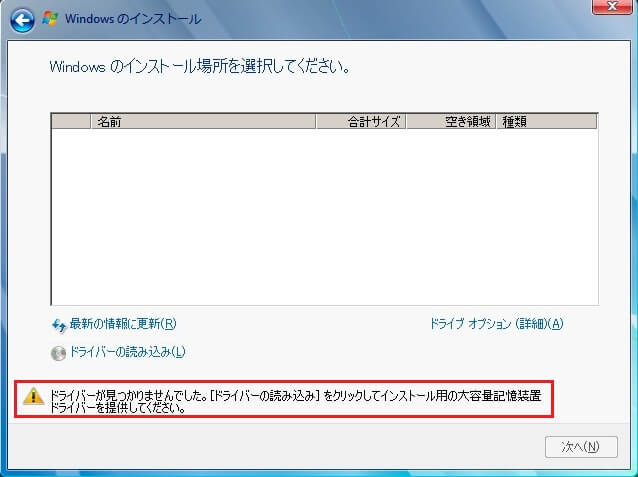
Task: Click the yellow warning triangle icon
Action: click(x=33, y=396)
